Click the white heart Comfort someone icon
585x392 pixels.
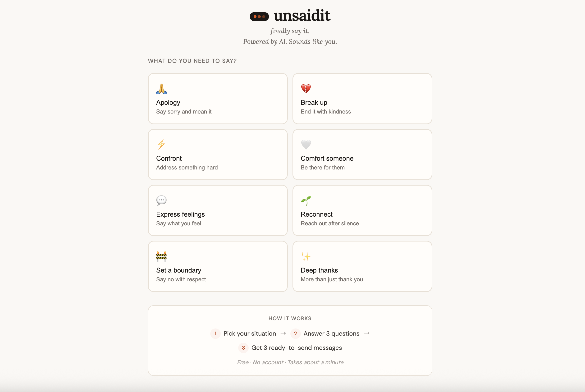pyautogui.click(x=306, y=145)
